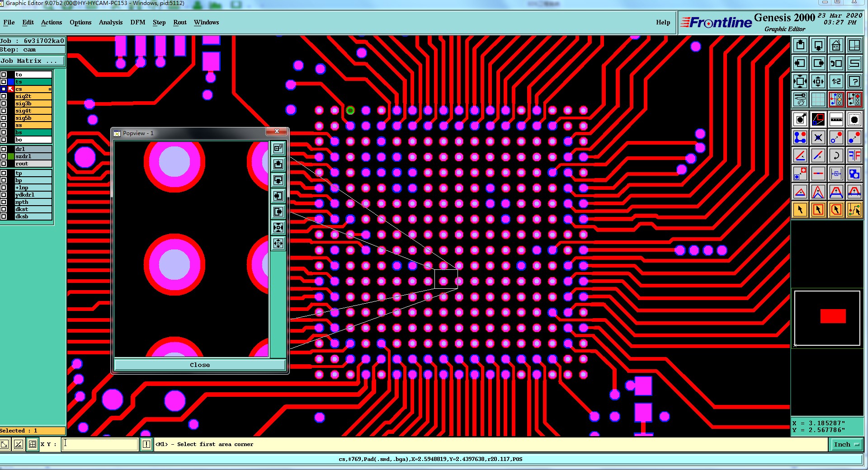
Task: Open the Windows menu
Action: pos(206,22)
